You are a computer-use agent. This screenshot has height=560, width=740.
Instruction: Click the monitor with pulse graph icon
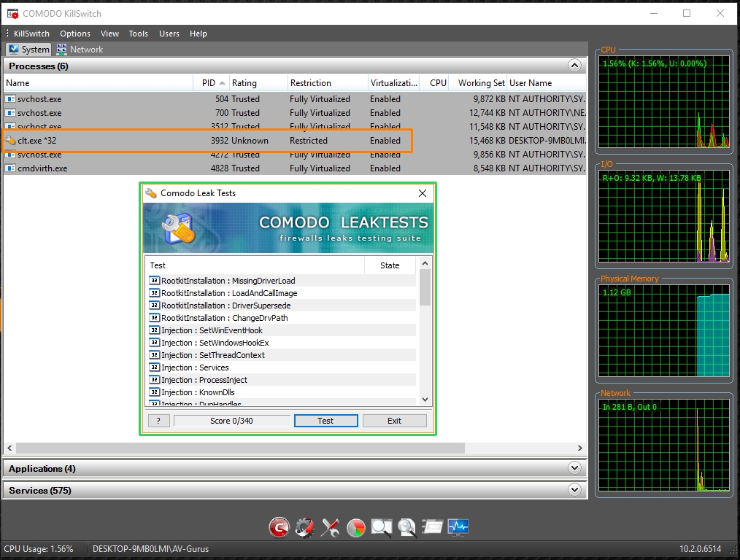(x=458, y=527)
